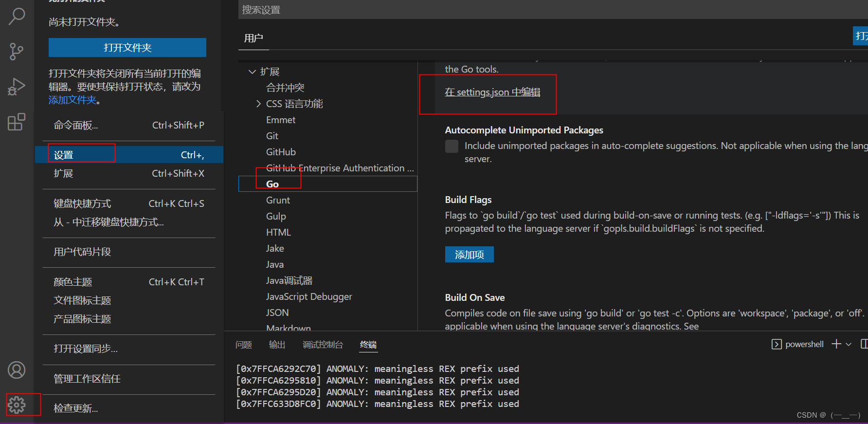This screenshot has height=424, width=868.
Task: Switch to 问题 panel tab
Action: (x=243, y=345)
